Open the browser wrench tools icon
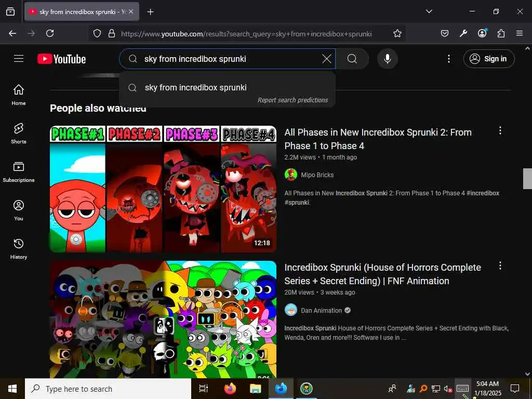The width and height of the screenshot is (532, 399). pyautogui.click(x=463, y=33)
